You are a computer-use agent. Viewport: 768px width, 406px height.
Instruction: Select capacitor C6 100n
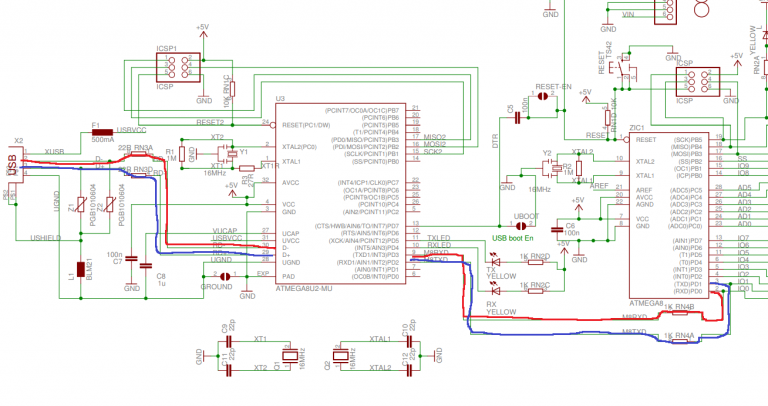(557, 229)
